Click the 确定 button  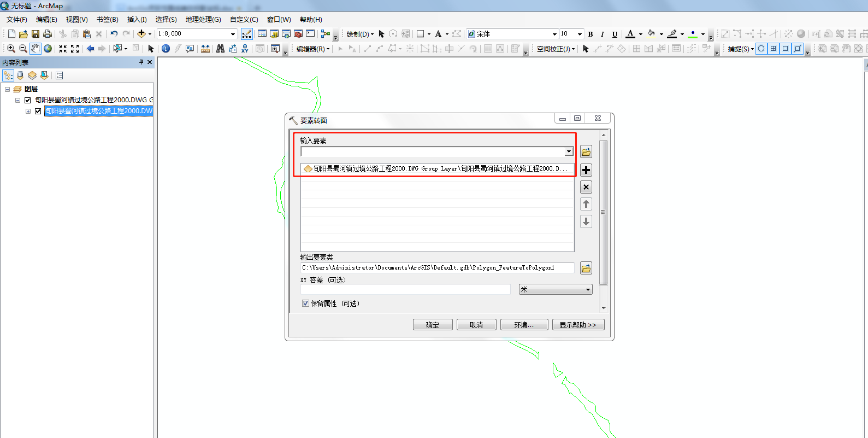[433, 325]
